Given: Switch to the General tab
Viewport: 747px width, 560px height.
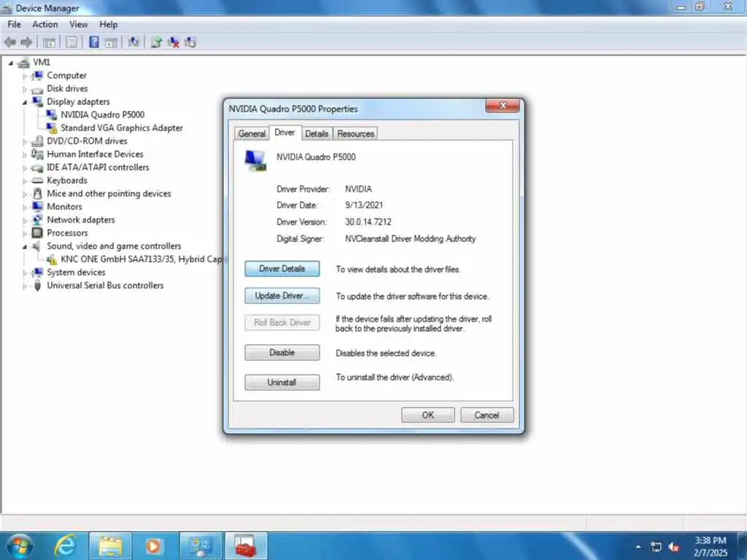Looking at the screenshot, I should 252,134.
